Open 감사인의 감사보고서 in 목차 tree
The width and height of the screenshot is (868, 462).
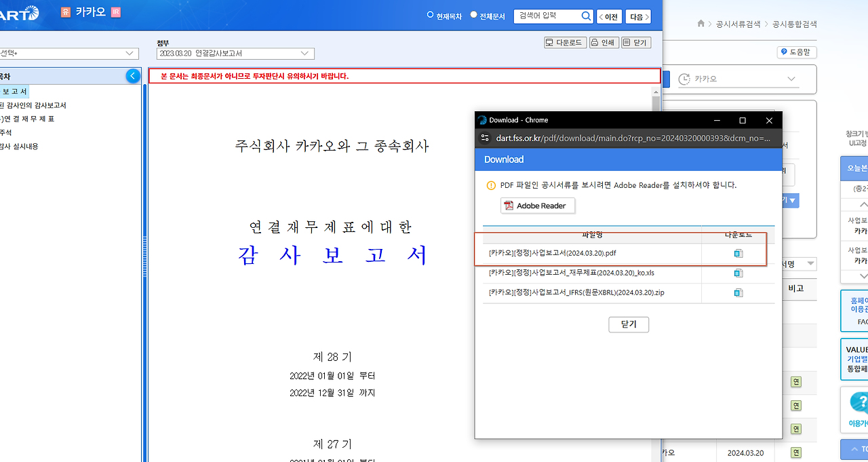coord(34,105)
